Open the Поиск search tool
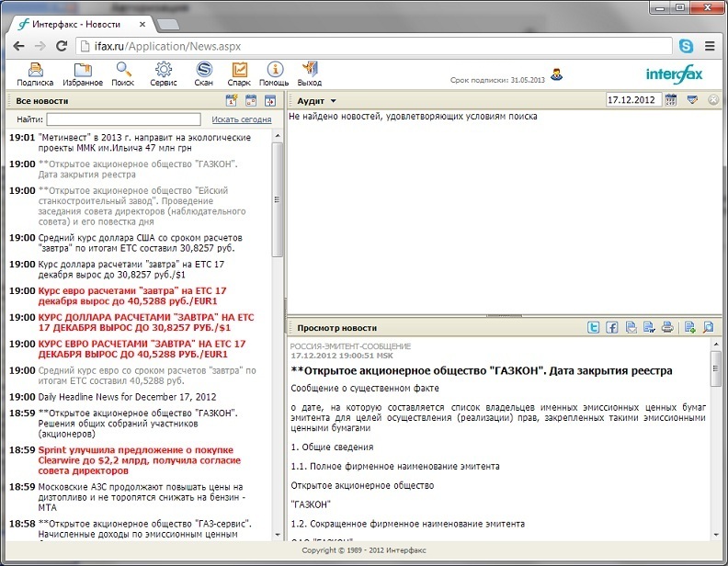Image resolution: width=728 pixels, height=566 pixels. [x=123, y=74]
